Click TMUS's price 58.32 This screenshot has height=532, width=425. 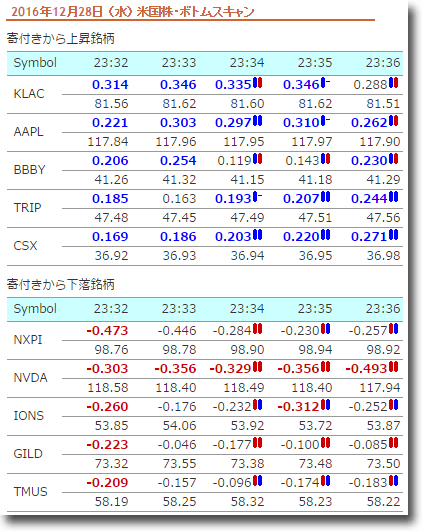click(247, 501)
